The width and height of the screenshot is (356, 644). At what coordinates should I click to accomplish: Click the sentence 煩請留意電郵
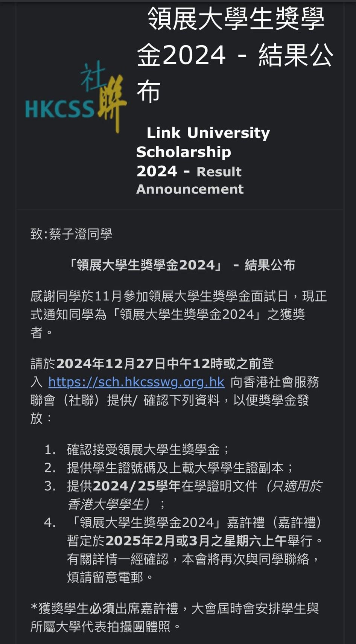click(x=110, y=577)
